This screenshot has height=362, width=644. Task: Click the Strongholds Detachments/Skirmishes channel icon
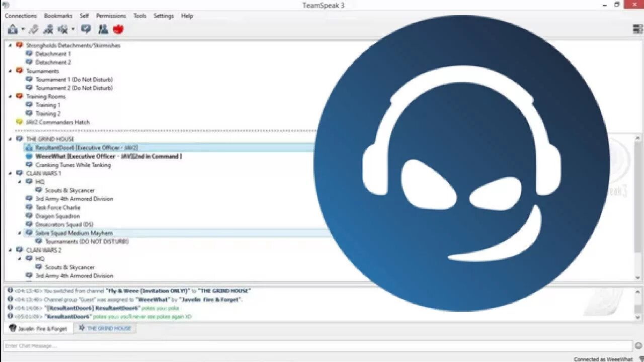tap(20, 45)
